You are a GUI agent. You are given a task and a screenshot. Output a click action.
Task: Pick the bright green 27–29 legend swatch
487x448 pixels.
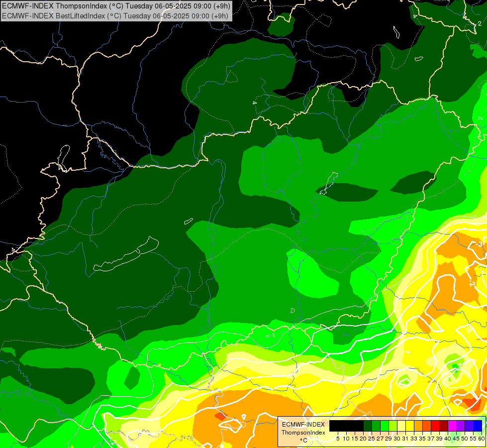[x=385, y=426]
